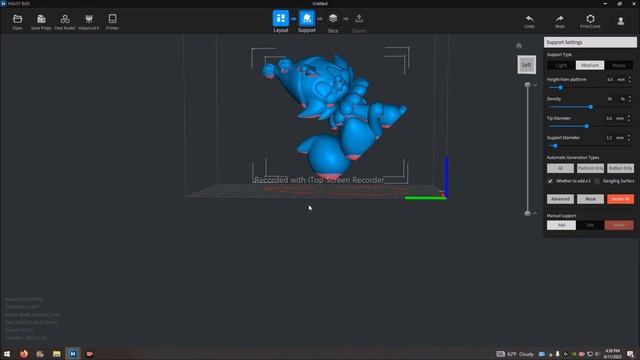Choose Add under Manual support

(x=561, y=225)
